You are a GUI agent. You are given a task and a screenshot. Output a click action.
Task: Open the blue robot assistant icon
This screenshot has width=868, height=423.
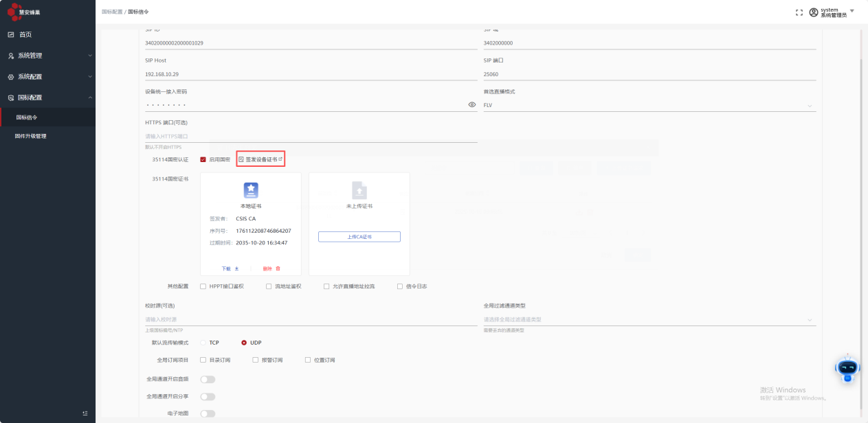coord(847,369)
